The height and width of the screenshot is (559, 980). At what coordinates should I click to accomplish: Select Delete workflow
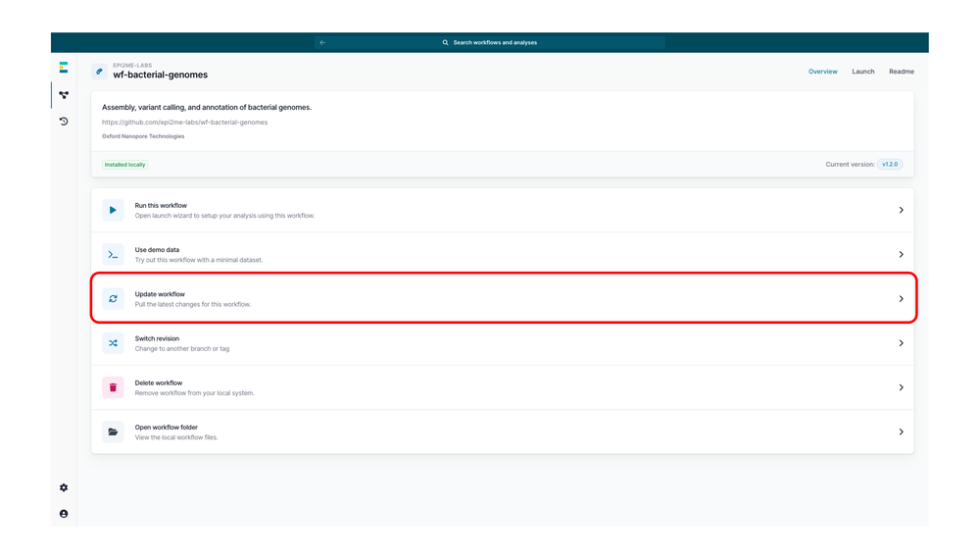[x=503, y=387]
